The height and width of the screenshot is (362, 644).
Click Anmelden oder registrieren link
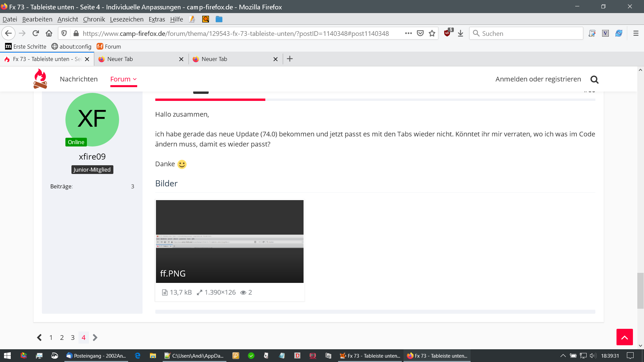538,79
